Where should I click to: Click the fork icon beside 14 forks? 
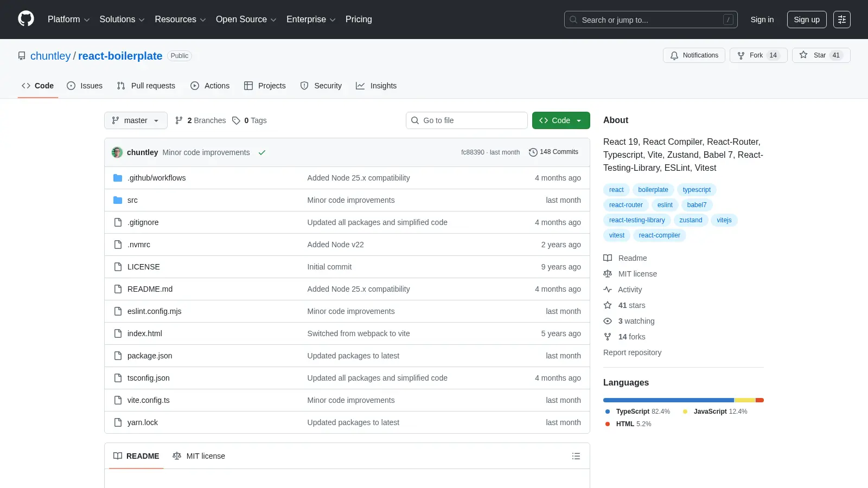point(608,337)
